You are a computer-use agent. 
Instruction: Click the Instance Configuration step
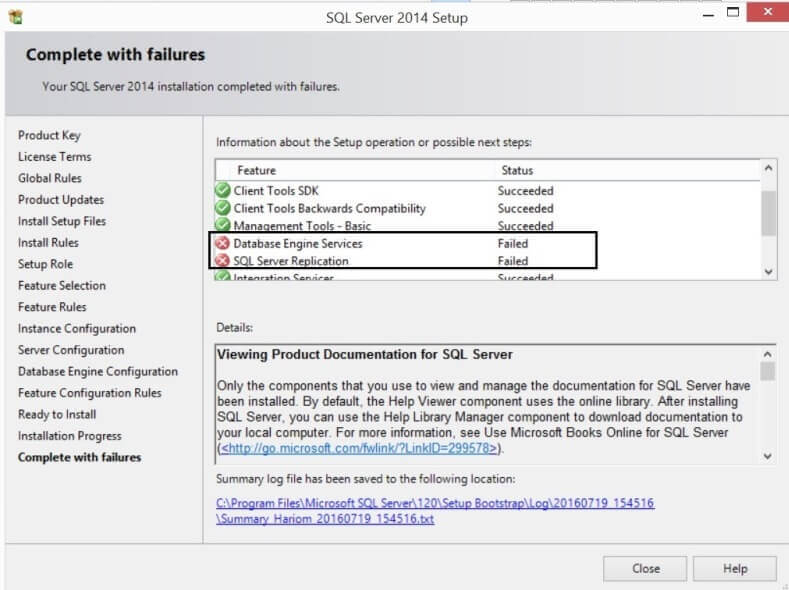click(x=77, y=328)
